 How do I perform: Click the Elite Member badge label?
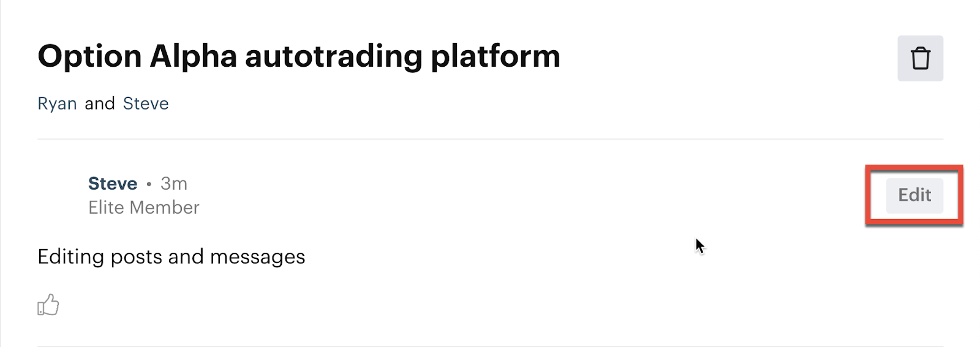click(144, 207)
